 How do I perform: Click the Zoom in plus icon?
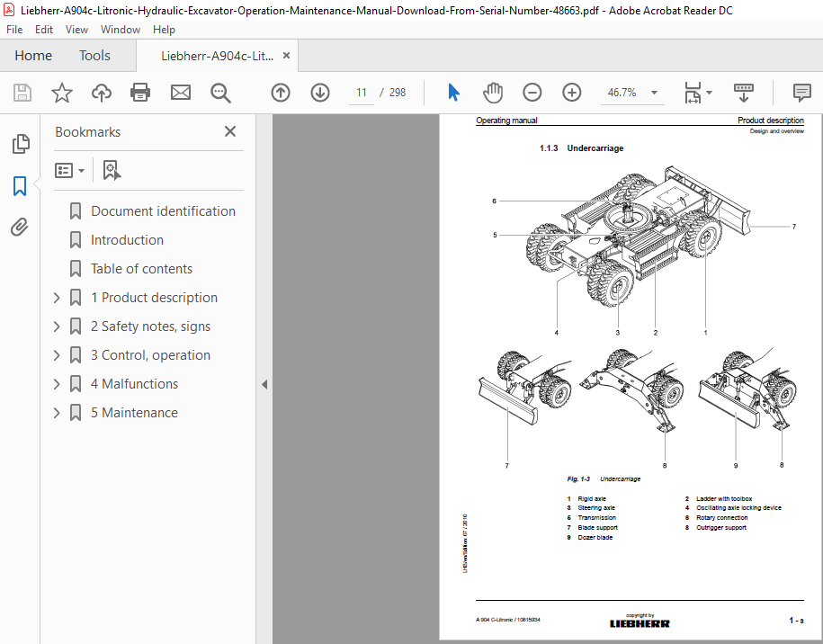coord(571,93)
